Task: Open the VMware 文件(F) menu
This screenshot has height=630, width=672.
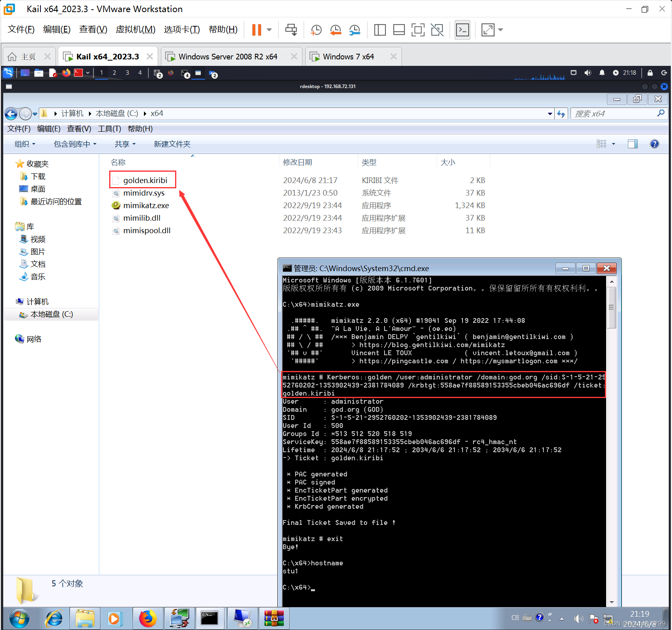Action: (x=21, y=29)
